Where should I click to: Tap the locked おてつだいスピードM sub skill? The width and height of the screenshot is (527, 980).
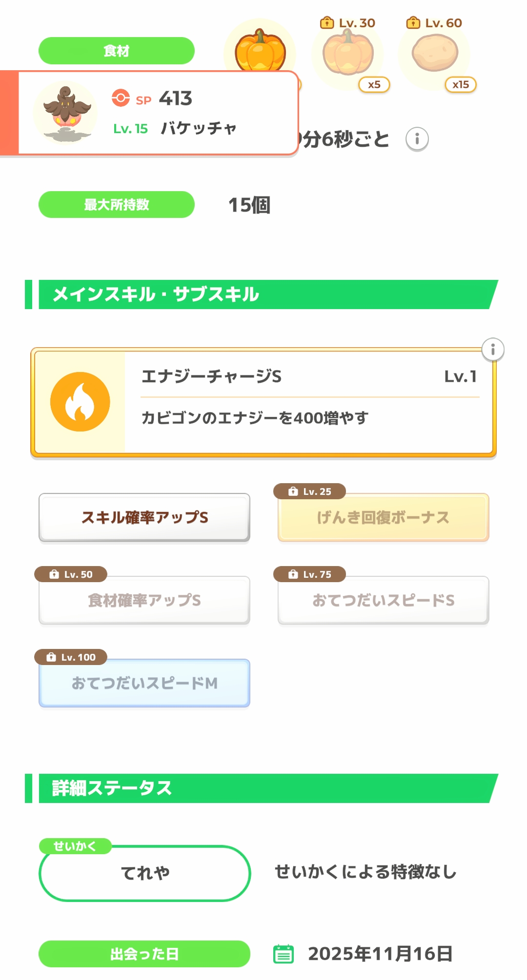pyautogui.click(x=144, y=683)
